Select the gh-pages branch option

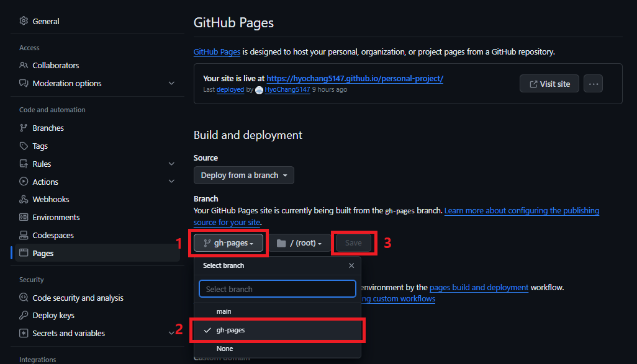pyautogui.click(x=278, y=330)
